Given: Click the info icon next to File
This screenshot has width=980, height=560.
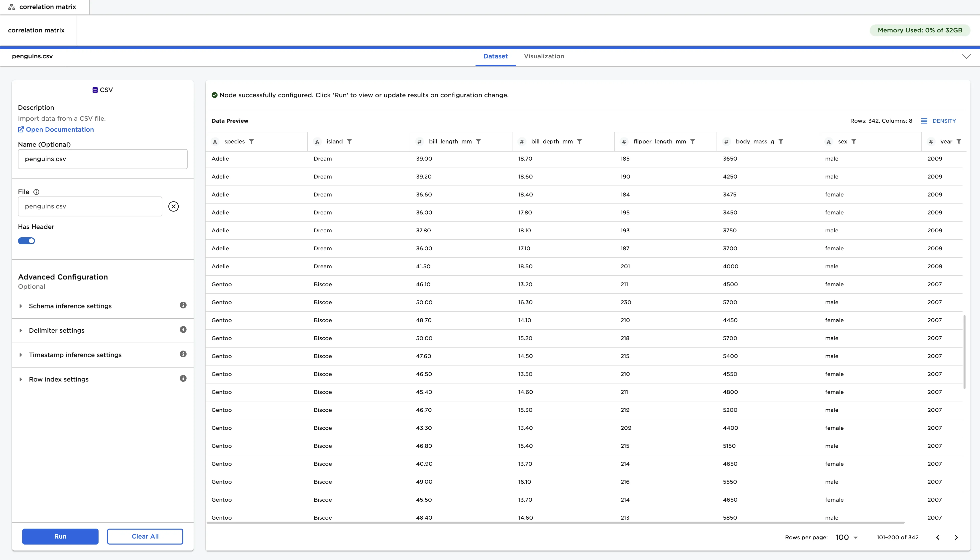Looking at the screenshot, I should (x=36, y=192).
